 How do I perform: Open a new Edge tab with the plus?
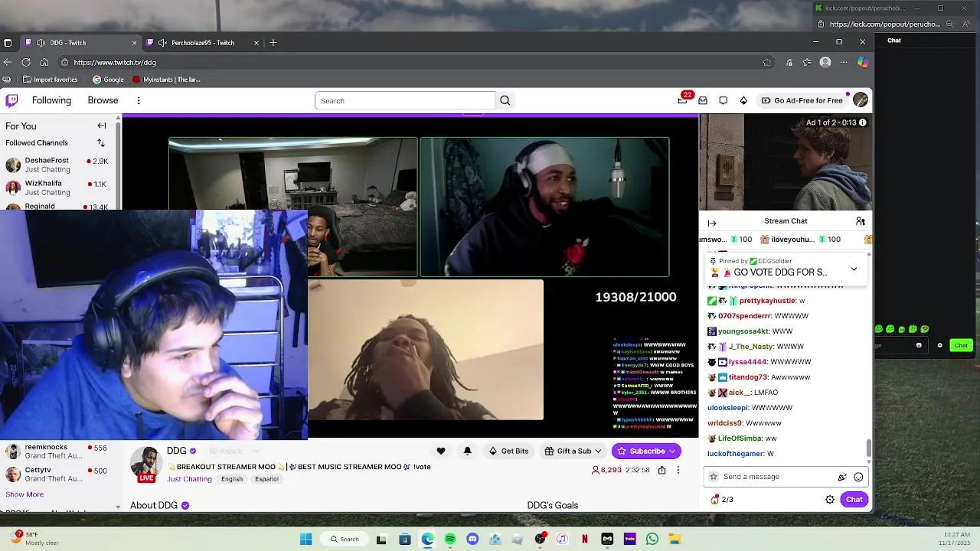[273, 43]
